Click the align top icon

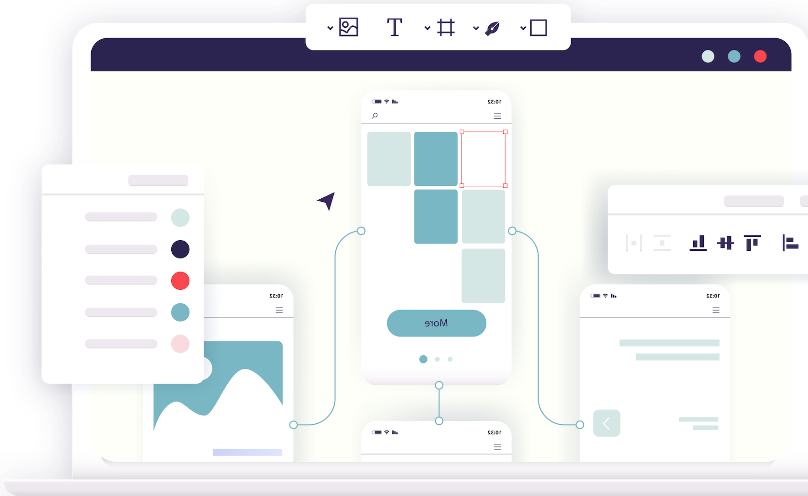click(x=752, y=242)
